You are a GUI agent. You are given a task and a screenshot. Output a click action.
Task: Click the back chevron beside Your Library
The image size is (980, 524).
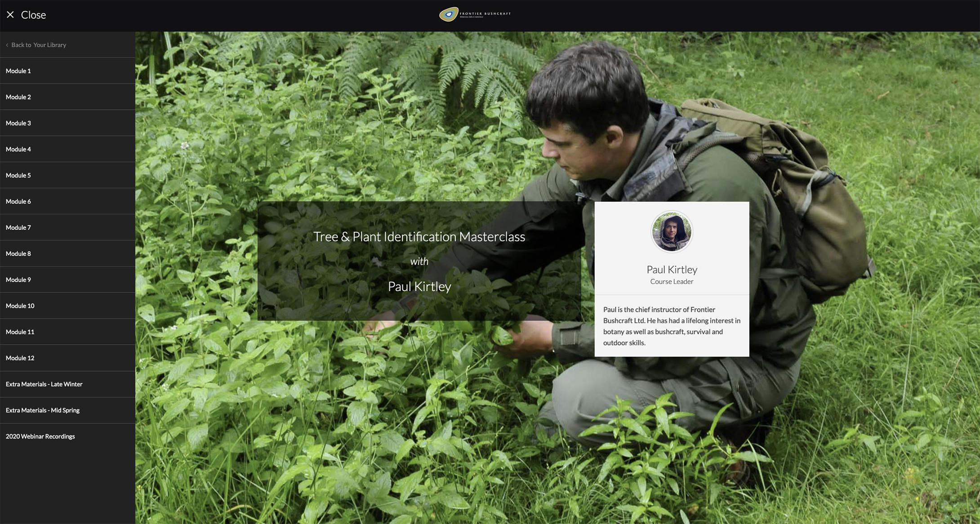(x=7, y=45)
